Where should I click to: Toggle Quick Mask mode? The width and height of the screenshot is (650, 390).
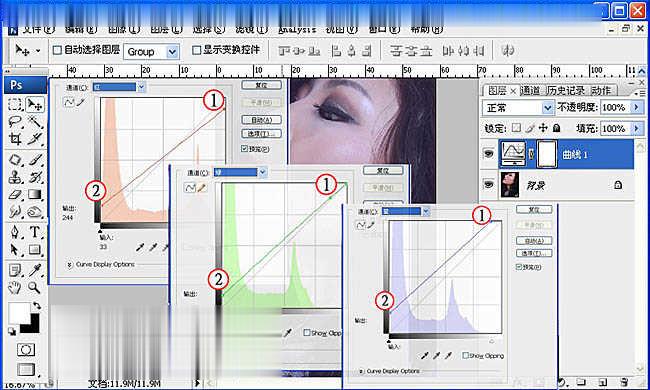coord(26,350)
